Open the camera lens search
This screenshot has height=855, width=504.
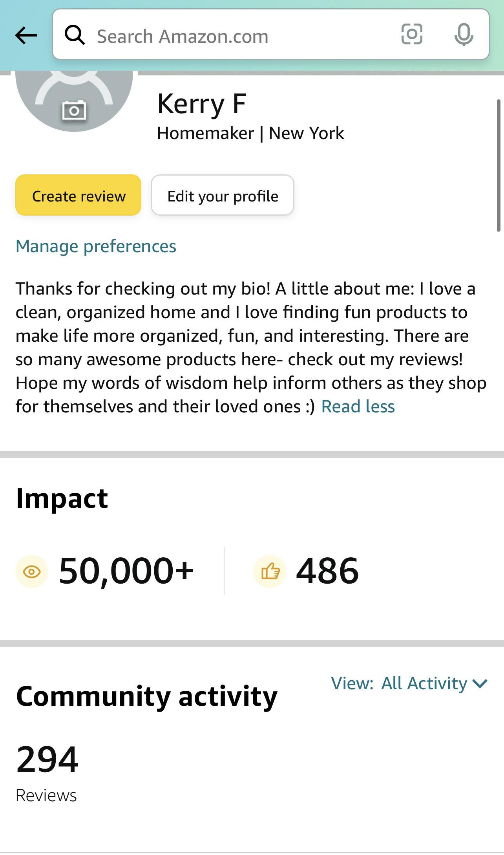coord(412,34)
